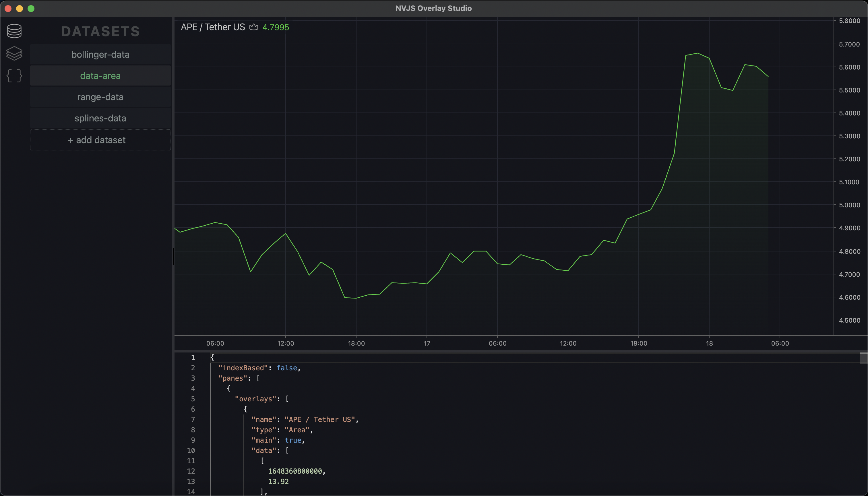Viewport: 868px width, 496px height.
Task: Click the green 4.7995 legend value
Action: 276,27
